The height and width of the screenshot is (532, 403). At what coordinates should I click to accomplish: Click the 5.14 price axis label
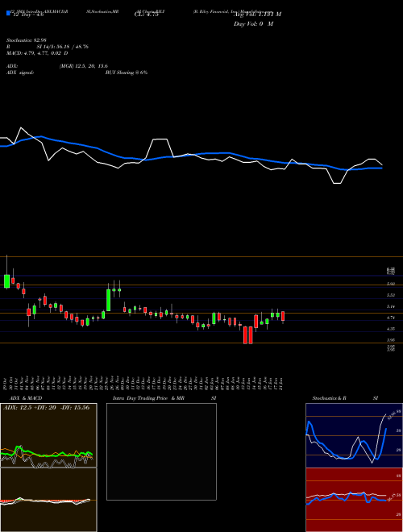click(x=391, y=306)
